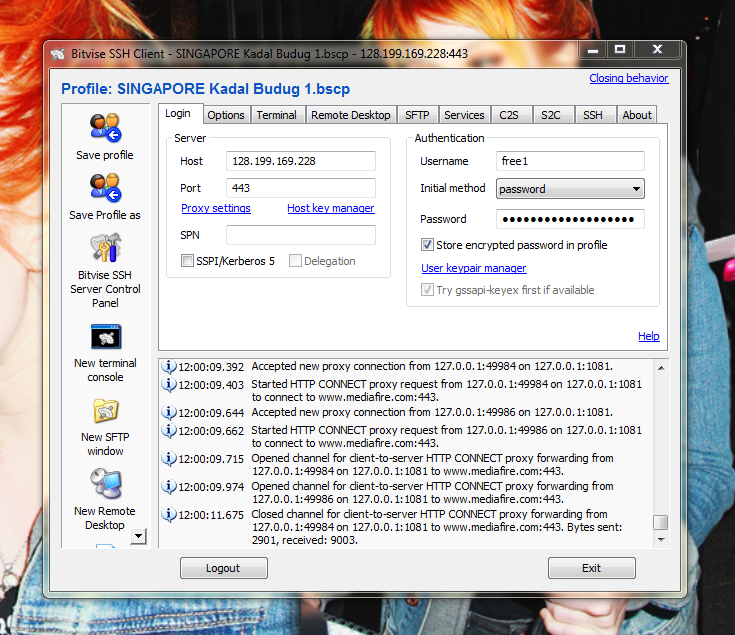Click info icon of 12:00:11.675 log entry
This screenshot has width=735, height=635.
pyautogui.click(x=169, y=514)
